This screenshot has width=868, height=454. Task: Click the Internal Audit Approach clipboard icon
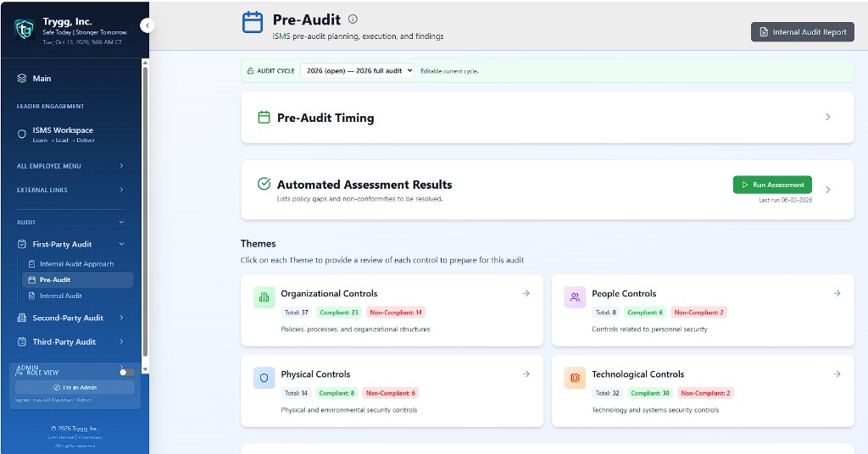[31, 263]
